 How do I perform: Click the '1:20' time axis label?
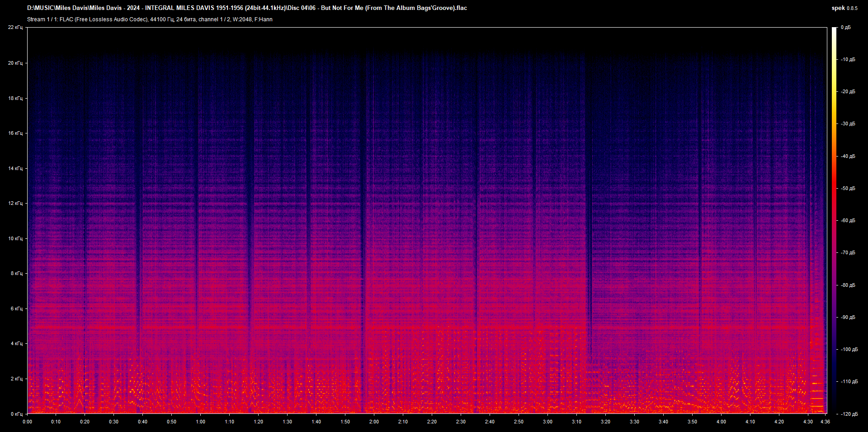258,422
